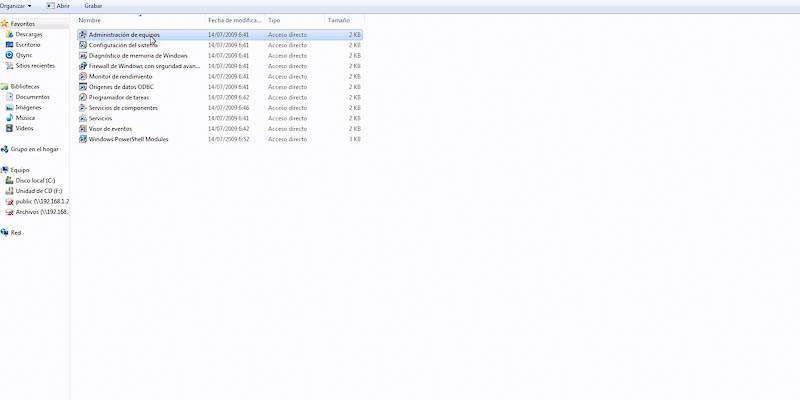Screen dimensions: 800x400
Task: Select Orígenes de datos ODBC icon
Action: pyautogui.click(x=83, y=87)
